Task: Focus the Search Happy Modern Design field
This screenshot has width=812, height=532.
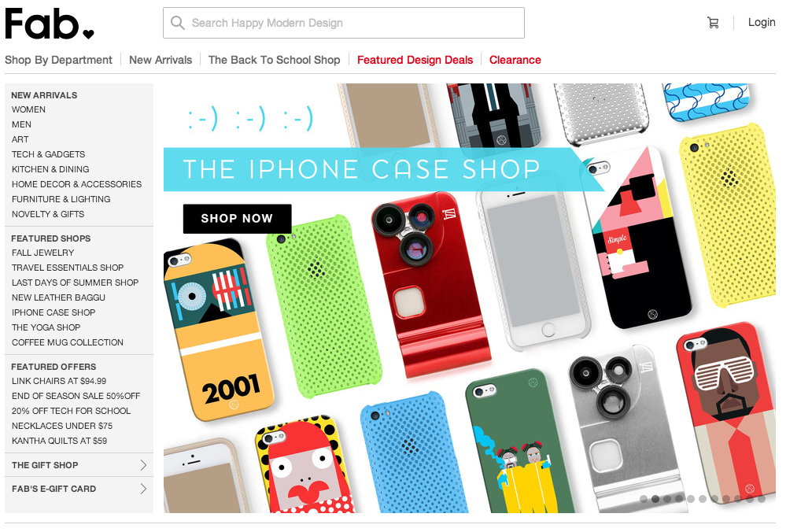Action: [344, 23]
